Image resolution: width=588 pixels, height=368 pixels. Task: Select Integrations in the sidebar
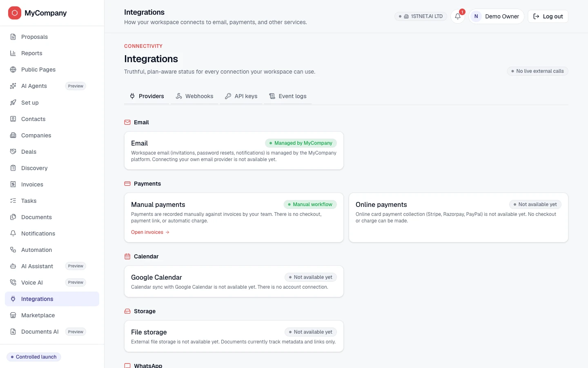(52, 299)
